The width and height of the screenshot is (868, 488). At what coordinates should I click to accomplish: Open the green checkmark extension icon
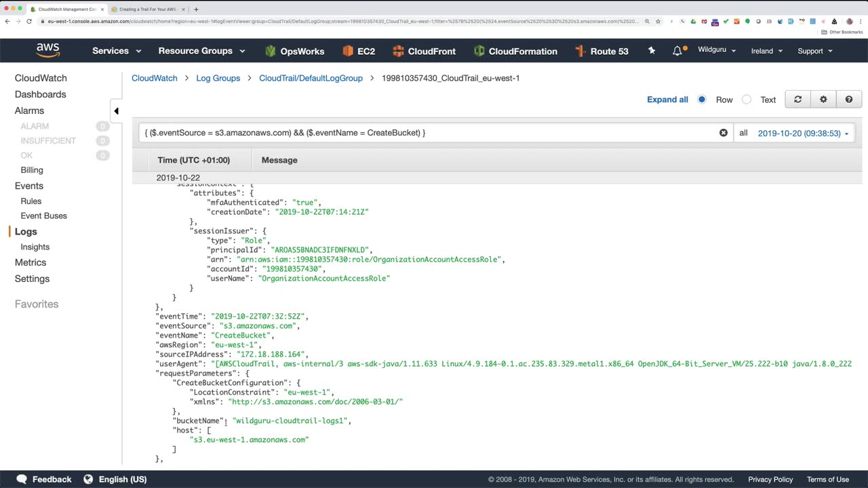(726, 21)
